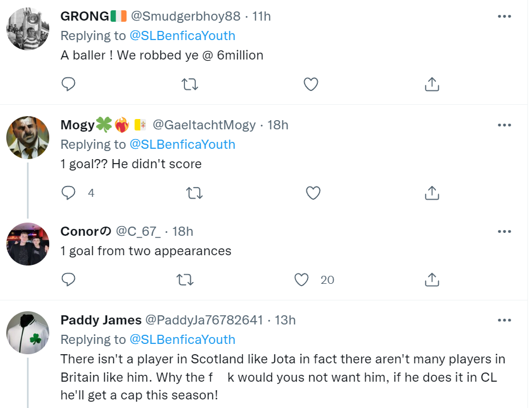Retweet Conor's '1 goal from two appearances'
Image resolution: width=532 pixels, height=408 pixels.
[x=185, y=280]
